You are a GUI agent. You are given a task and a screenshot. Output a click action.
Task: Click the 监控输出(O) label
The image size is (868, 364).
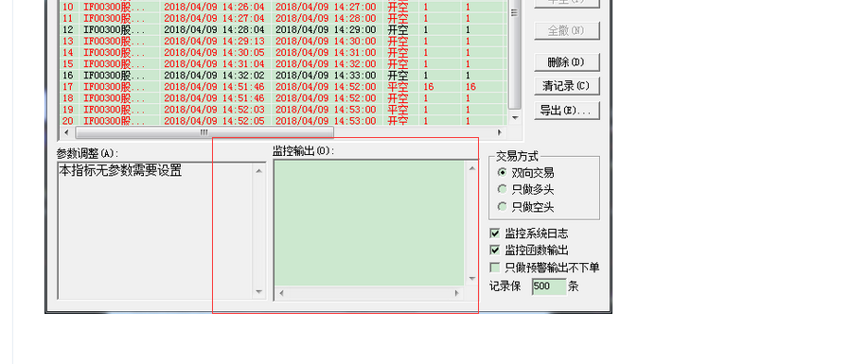coord(303,151)
